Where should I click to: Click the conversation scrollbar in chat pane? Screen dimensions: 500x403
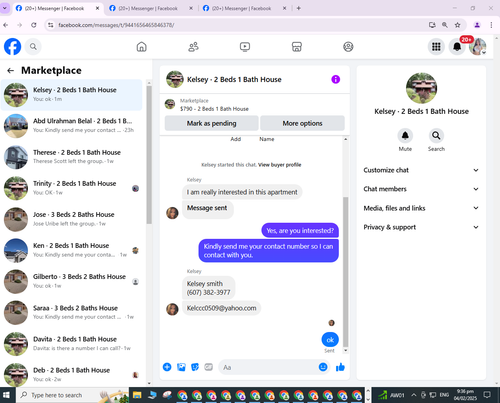(x=345, y=272)
